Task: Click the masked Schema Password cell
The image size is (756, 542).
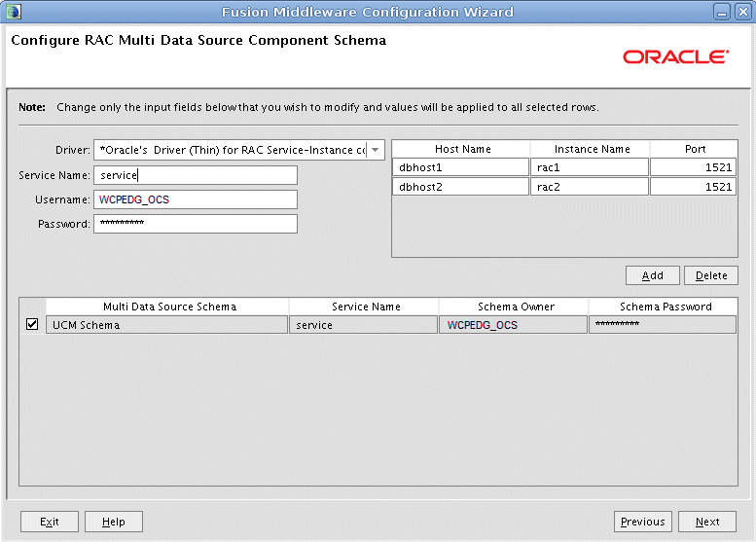Action: point(663,325)
